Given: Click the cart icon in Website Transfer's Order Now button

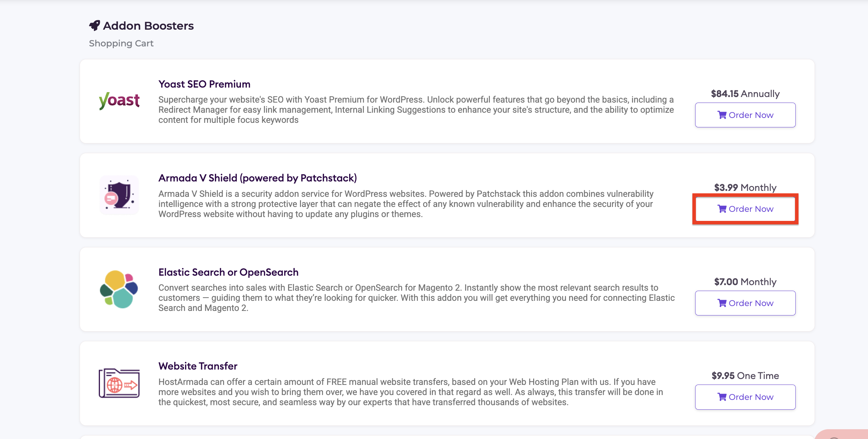Looking at the screenshot, I should 722,397.
